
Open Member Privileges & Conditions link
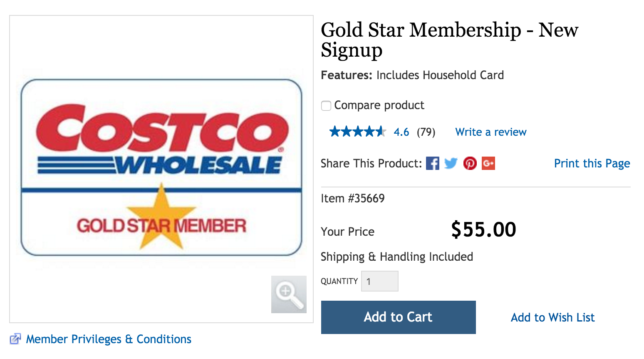[x=109, y=339]
